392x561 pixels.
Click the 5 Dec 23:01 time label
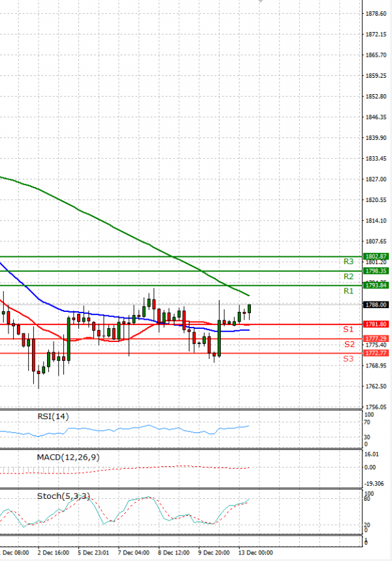[x=93, y=552]
